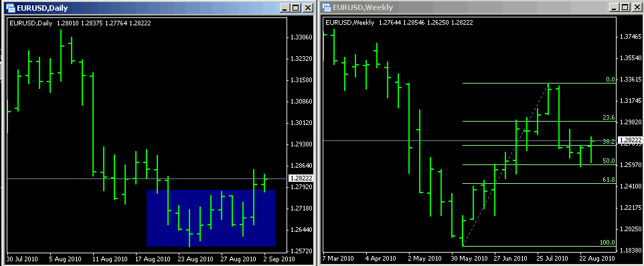Click the 11 Aug 2010 date label
This screenshot has height=266, width=644.
[x=109, y=259]
